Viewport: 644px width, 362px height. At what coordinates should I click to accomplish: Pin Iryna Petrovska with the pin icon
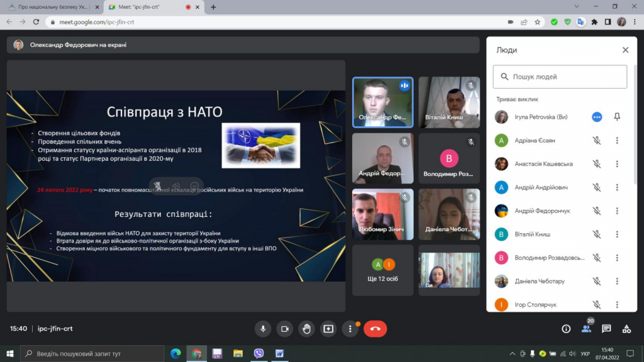tap(617, 117)
